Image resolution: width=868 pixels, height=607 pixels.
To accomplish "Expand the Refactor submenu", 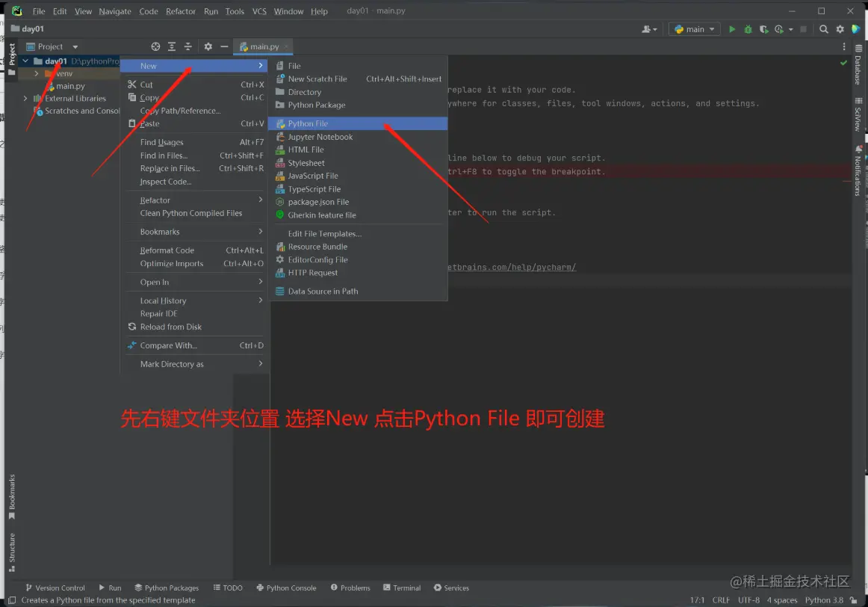I will coord(194,200).
